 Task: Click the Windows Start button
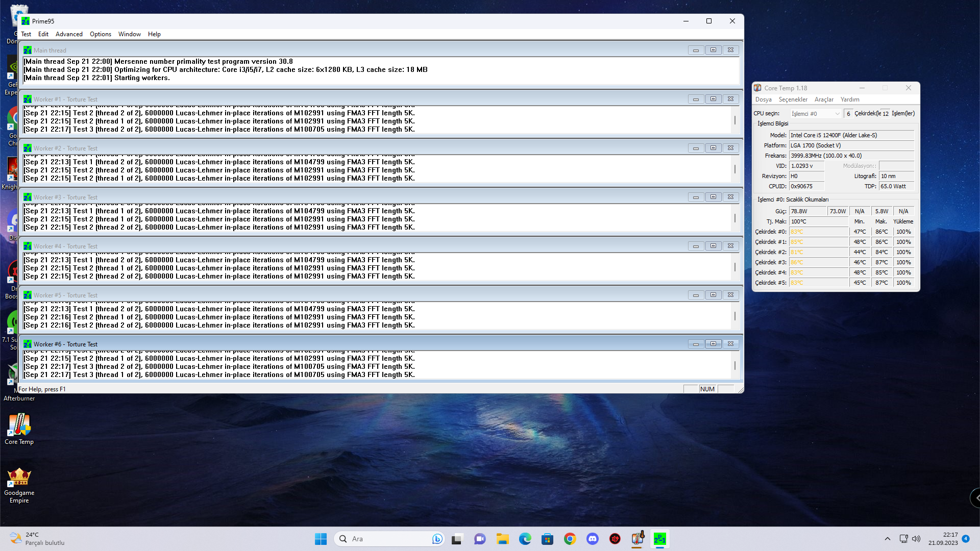pos(321,539)
